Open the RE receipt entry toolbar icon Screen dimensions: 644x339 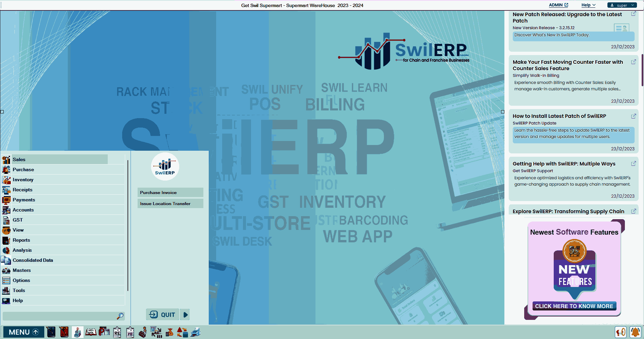click(117, 332)
